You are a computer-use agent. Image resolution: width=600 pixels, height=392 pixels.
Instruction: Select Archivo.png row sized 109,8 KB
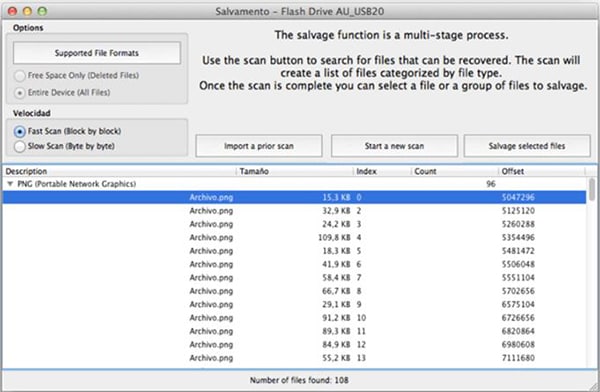[294, 237]
